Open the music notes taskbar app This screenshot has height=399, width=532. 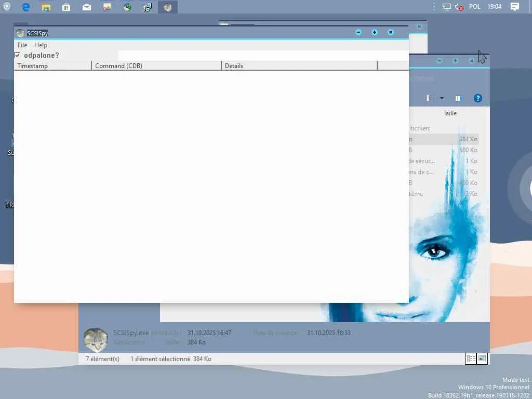click(x=148, y=7)
